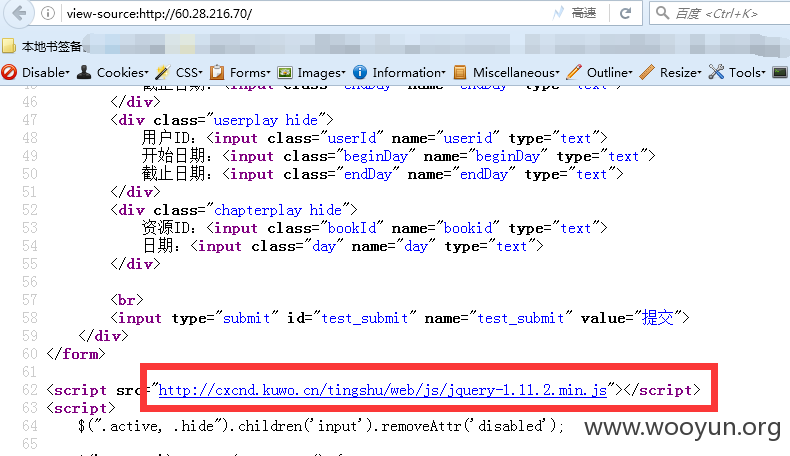Click the "chapterplay hide" class value
Viewport: 790px width, 456px height.
(x=278, y=210)
